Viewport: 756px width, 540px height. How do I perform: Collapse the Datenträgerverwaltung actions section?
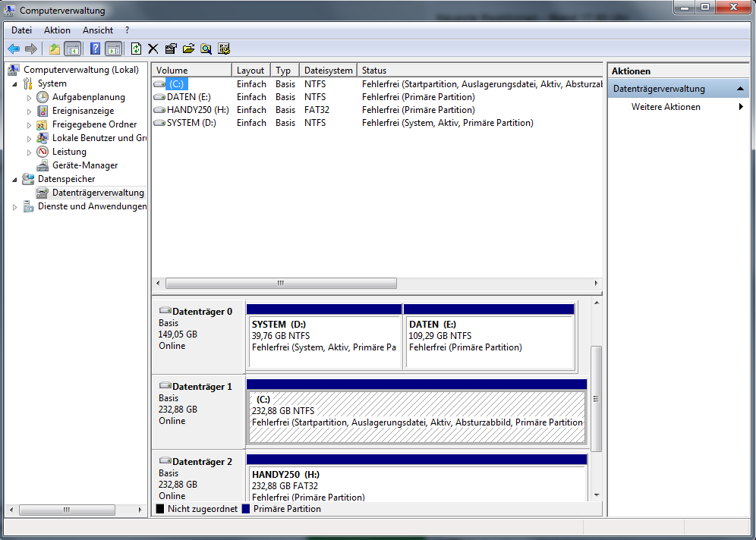tap(740, 89)
